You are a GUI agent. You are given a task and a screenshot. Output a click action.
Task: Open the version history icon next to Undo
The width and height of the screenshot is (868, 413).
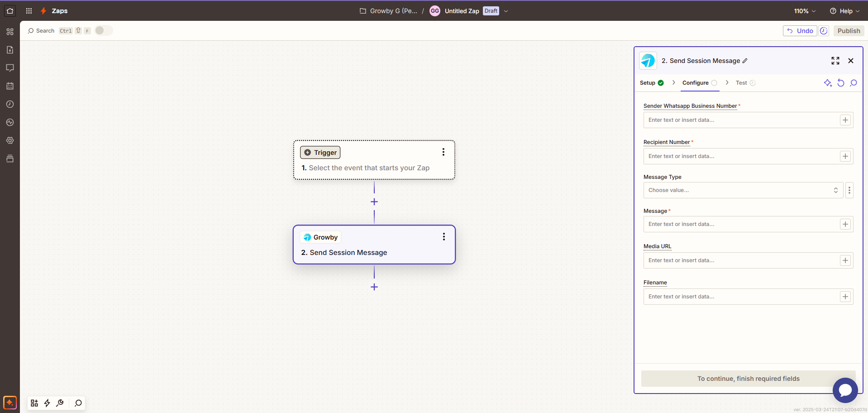pyautogui.click(x=824, y=31)
